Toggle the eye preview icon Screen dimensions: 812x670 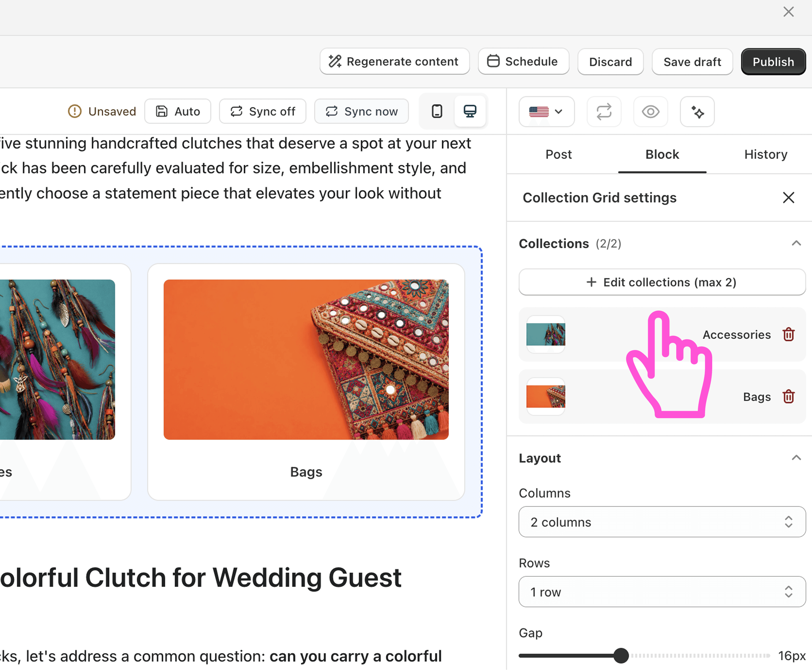pos(651,112)
